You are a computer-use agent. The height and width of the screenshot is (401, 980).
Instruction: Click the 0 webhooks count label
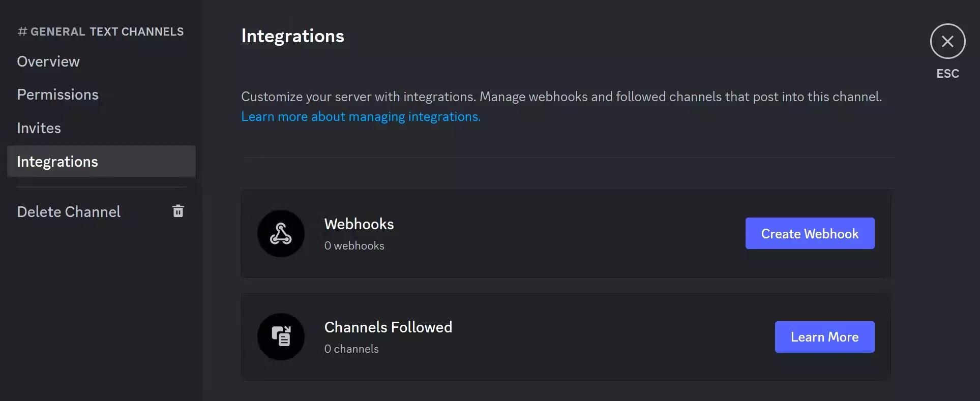pos(354,245)
